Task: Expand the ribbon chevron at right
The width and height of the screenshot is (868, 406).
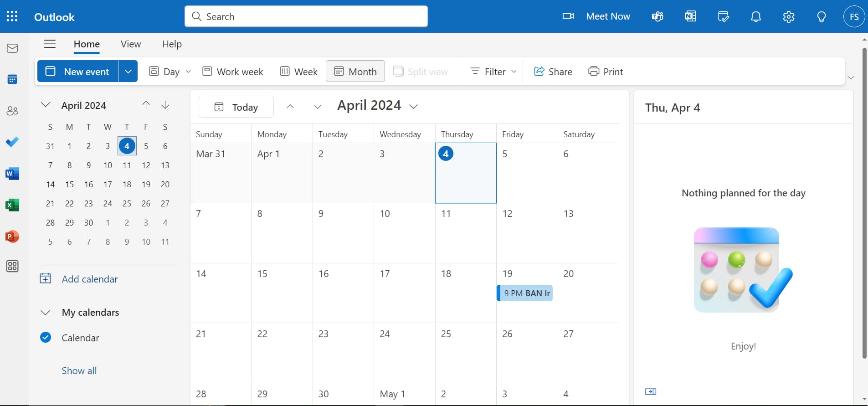Action: coord(851,78)
